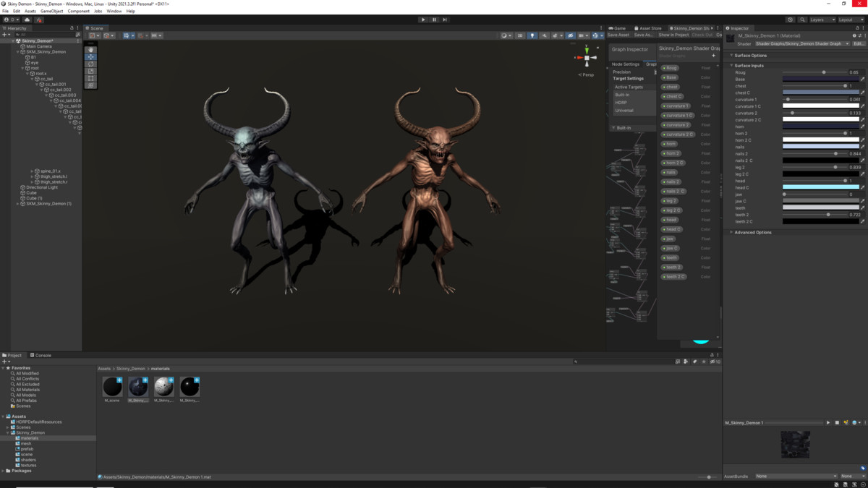This screenshot has height=488, width=868.
Task: Click the Play button
Action: click(423, 20)
